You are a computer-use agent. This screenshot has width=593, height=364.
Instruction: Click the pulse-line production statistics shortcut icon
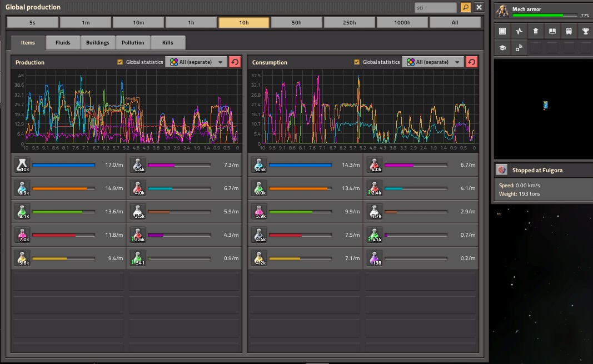click(519, 31)
